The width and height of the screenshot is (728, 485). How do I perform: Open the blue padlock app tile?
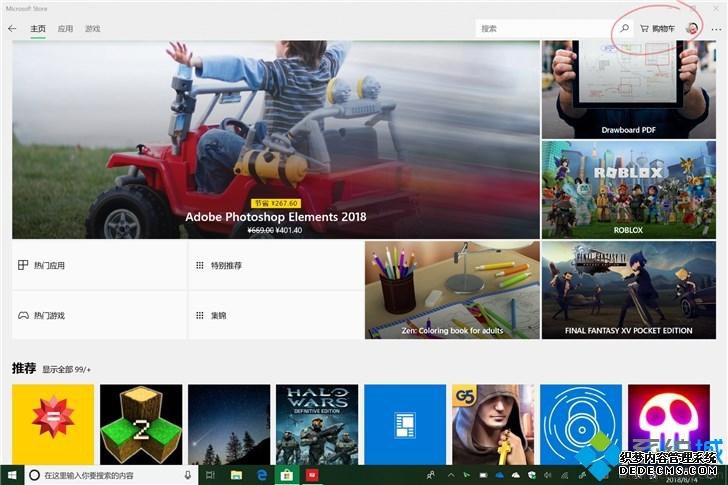(x=581, y=424)
